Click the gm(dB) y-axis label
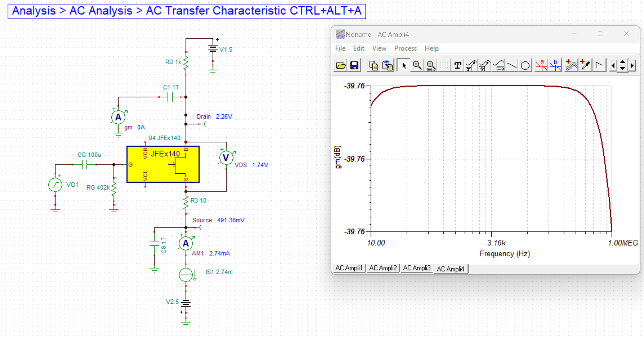644x337 pixels. coord(338,157)
